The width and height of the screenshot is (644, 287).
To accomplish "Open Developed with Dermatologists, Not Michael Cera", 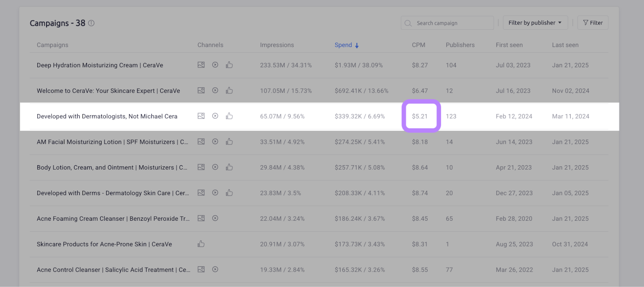I will point(107,116).
